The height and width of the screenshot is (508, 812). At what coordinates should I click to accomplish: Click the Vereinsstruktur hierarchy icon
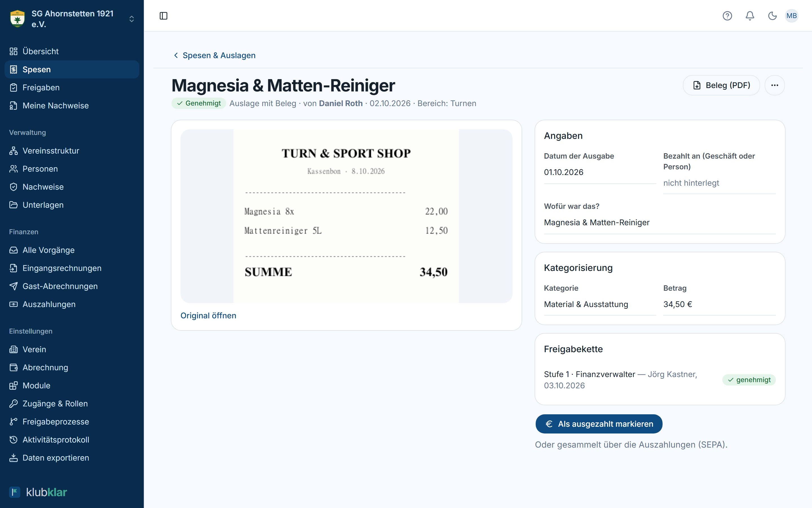(14, 151)
